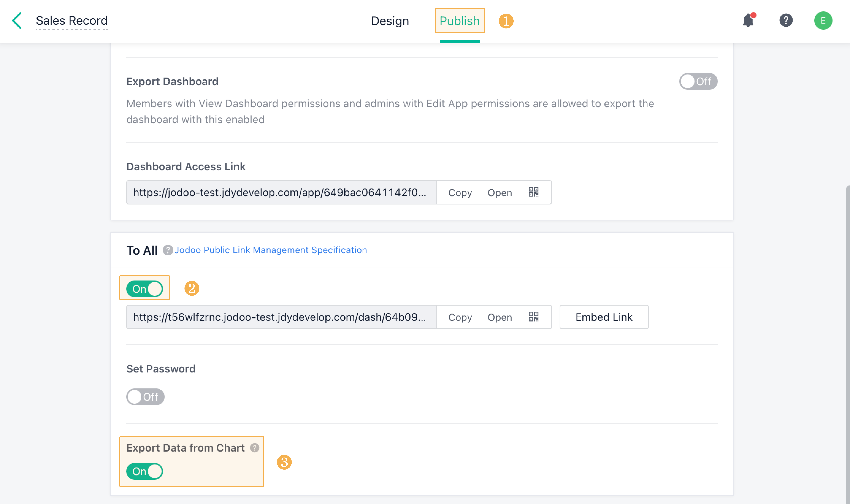Copy the public To All link

(460, 317)
